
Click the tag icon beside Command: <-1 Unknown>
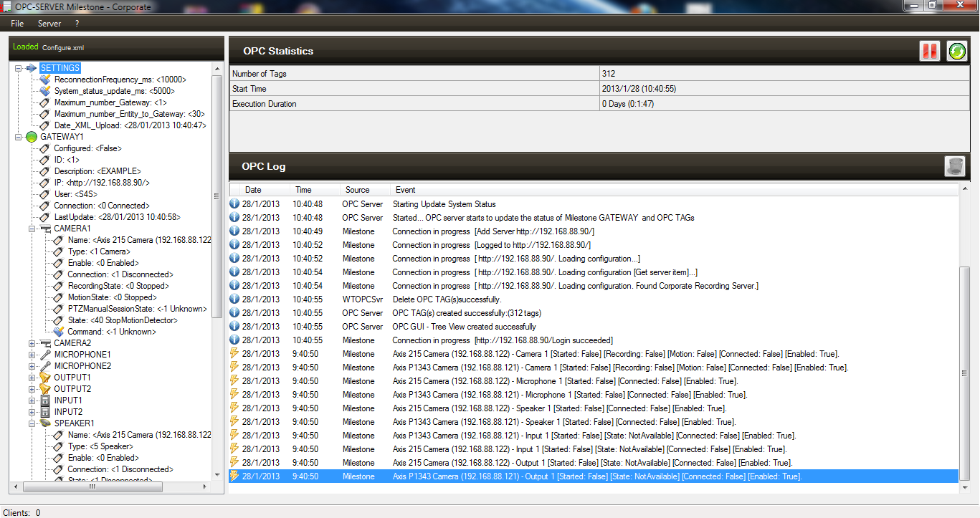[x=59, y=332]
